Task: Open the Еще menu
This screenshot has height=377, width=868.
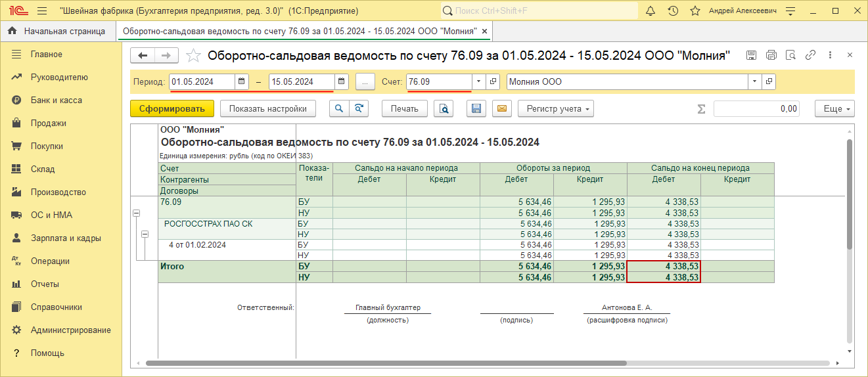Action: pos(834,109)
